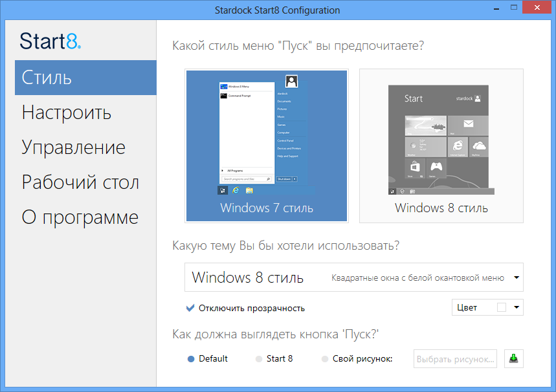Viewport: 556px width, 392px height.
Task: View the О программе section
Action: (x=80, y=217)
